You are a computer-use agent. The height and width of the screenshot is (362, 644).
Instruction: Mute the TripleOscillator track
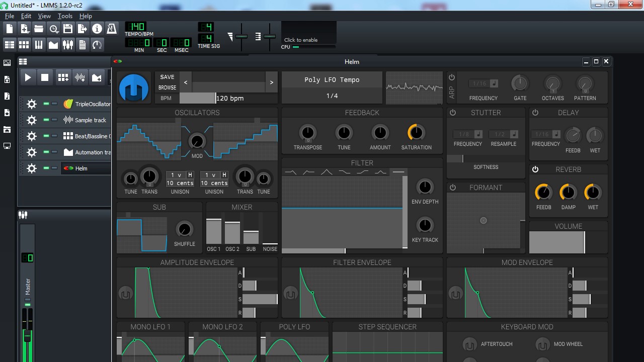tap(46, 104)
